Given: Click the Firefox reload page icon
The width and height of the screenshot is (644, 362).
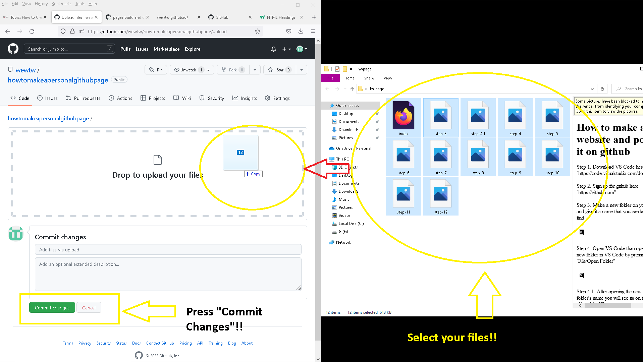Looking at the screenshot, I should pos(32,32).
